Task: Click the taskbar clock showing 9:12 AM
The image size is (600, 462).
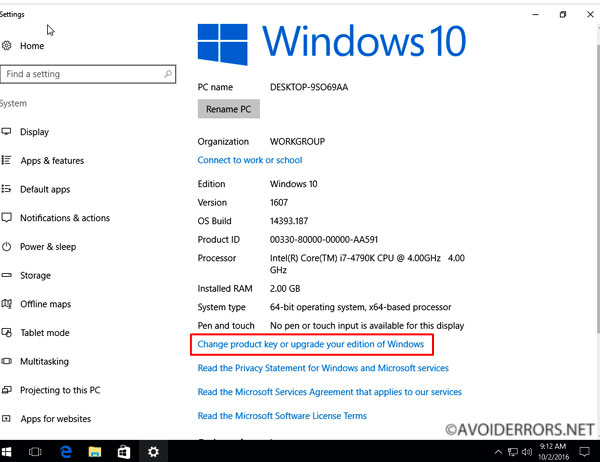Action: (x=553, y=452)
